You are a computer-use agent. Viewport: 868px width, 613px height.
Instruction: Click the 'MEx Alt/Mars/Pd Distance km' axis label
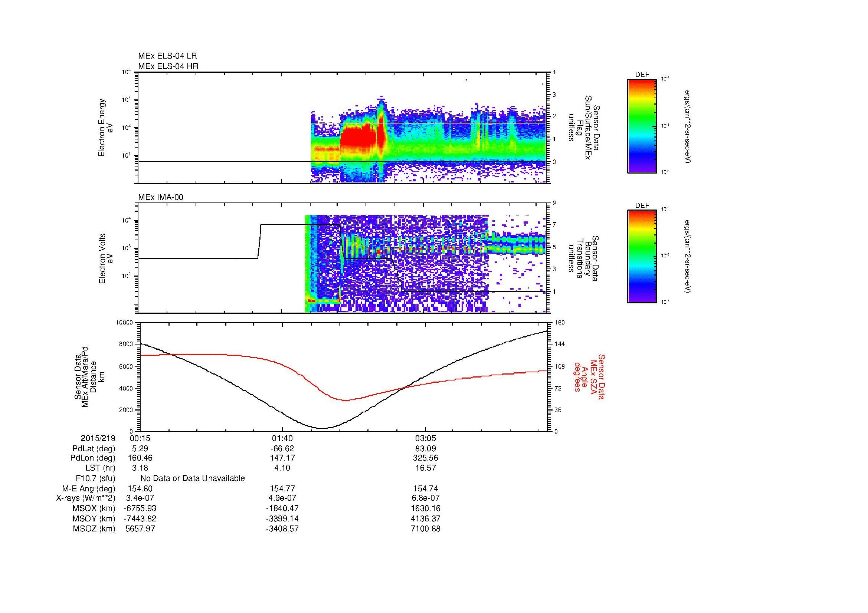click(x=89, y=376)
